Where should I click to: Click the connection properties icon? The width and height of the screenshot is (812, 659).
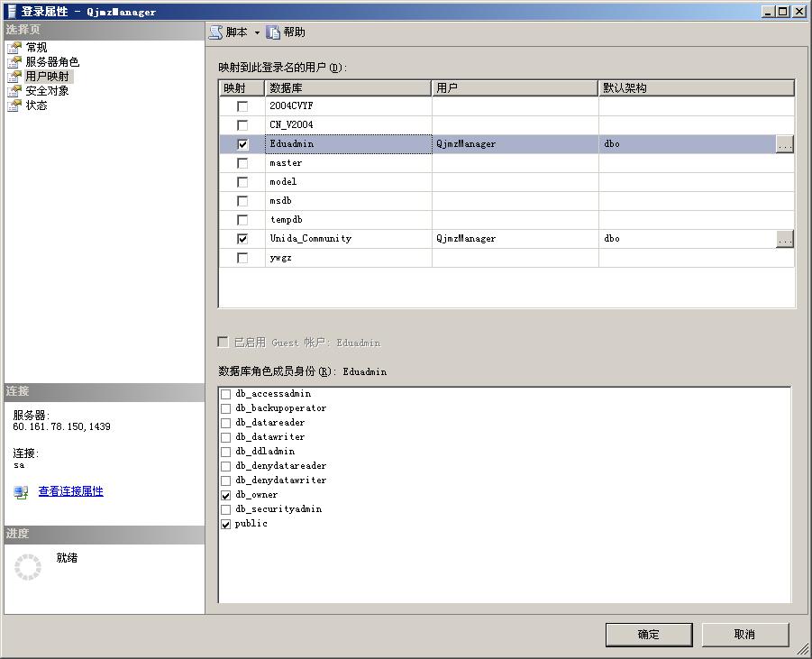tap(21, 492)
